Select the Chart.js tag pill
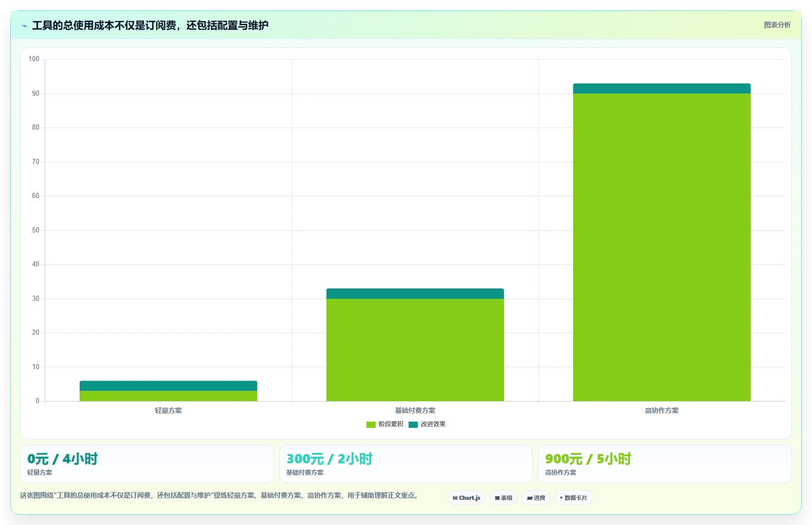Viewport: 812px width, 525px height. 466,498
